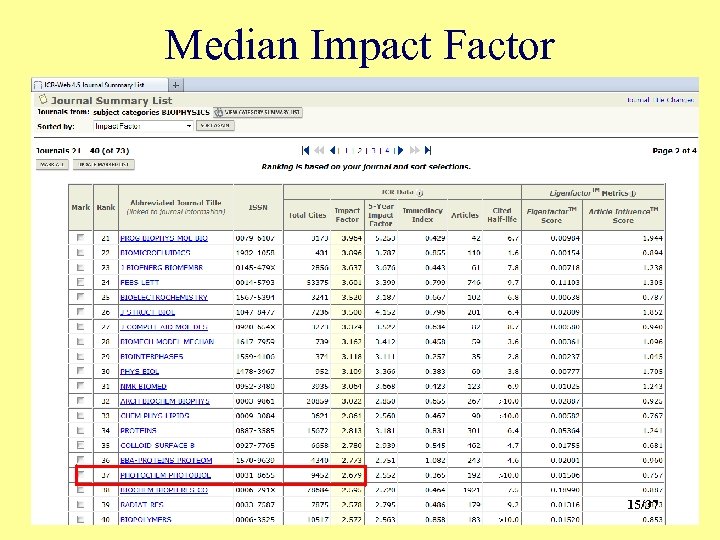This screenshot has width=720, height=540.
Task: Click the JCR Data info icon
Action: click(x=420, y=193)
